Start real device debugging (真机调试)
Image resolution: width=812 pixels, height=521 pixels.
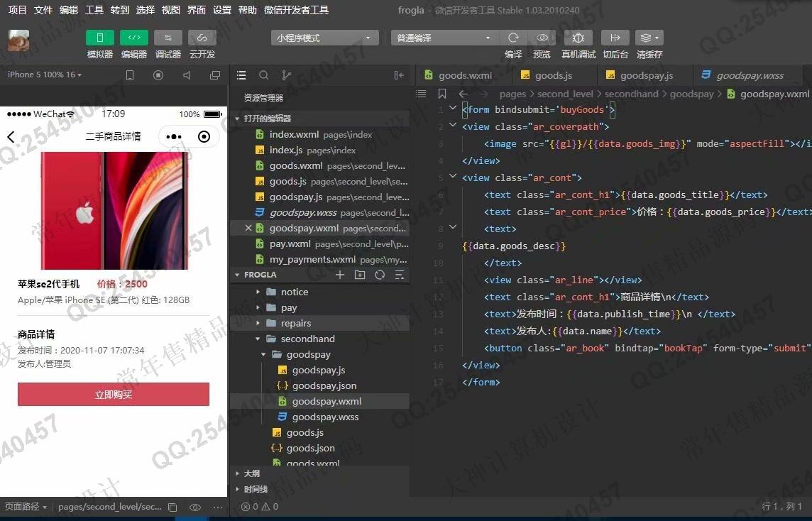click(578, 38)
